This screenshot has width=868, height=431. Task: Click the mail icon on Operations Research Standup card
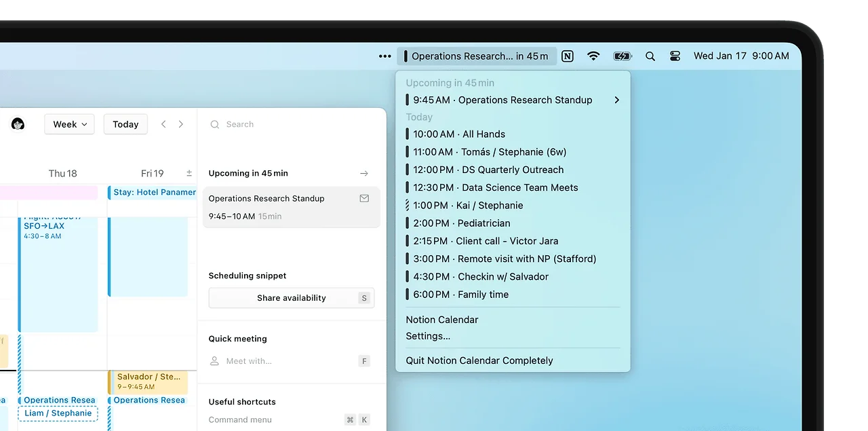coord(364,198)
